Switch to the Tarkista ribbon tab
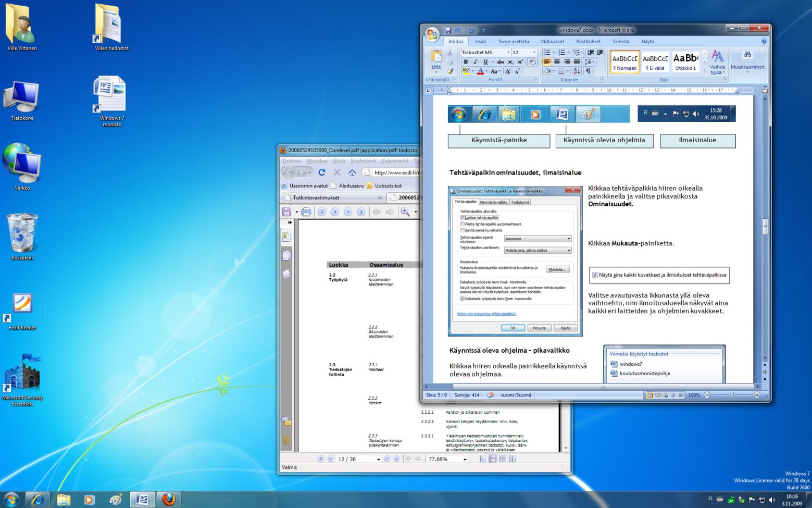The image size is (812, 508). click(x=621, y=42)
